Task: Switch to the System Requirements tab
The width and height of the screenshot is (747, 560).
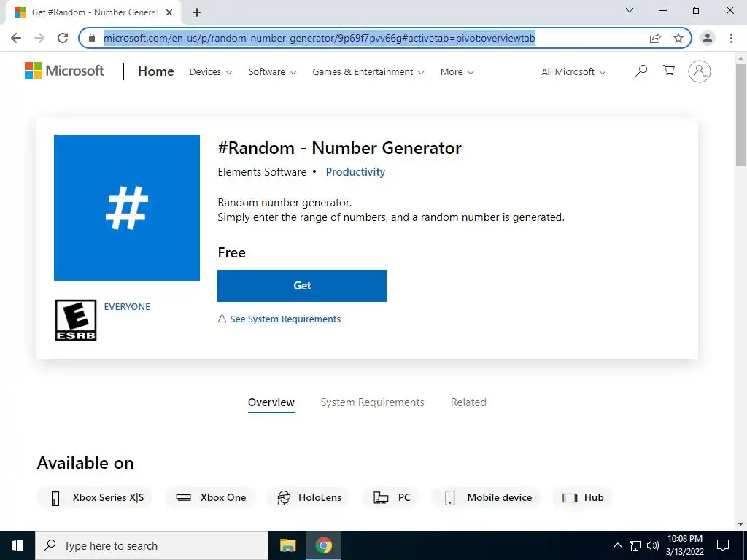Action: coord(372,402)
